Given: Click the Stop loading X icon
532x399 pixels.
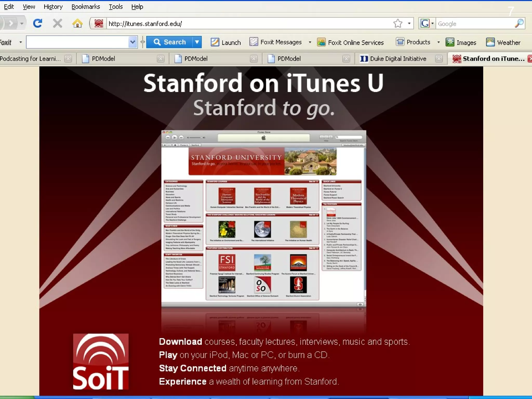Looking at the screenshot, I should [x=57, y=24].
